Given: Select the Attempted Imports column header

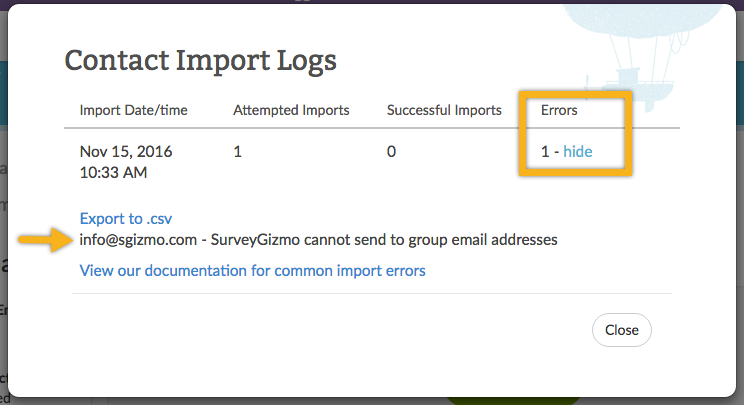Looking at the screenshot, I should [x=291, y=110].
